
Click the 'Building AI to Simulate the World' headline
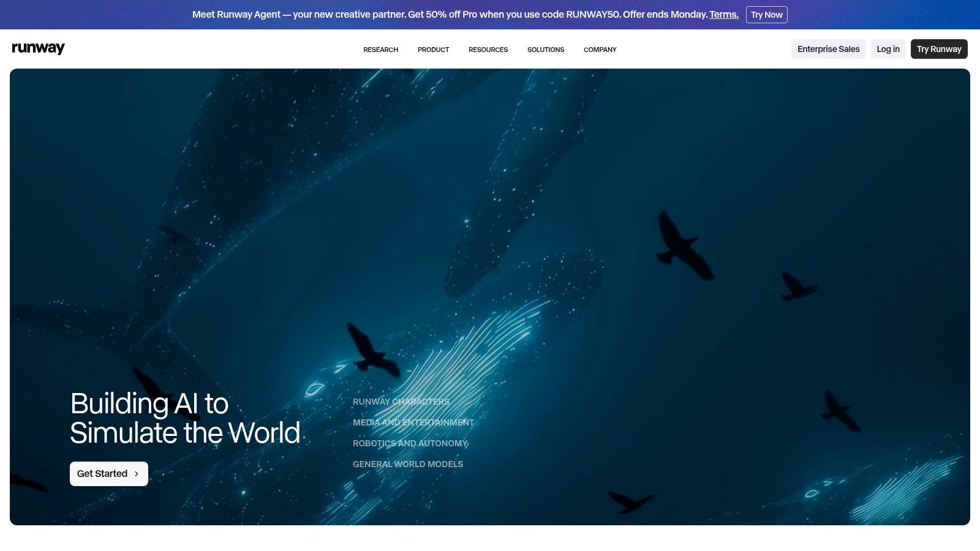click(x=185, y=418)
